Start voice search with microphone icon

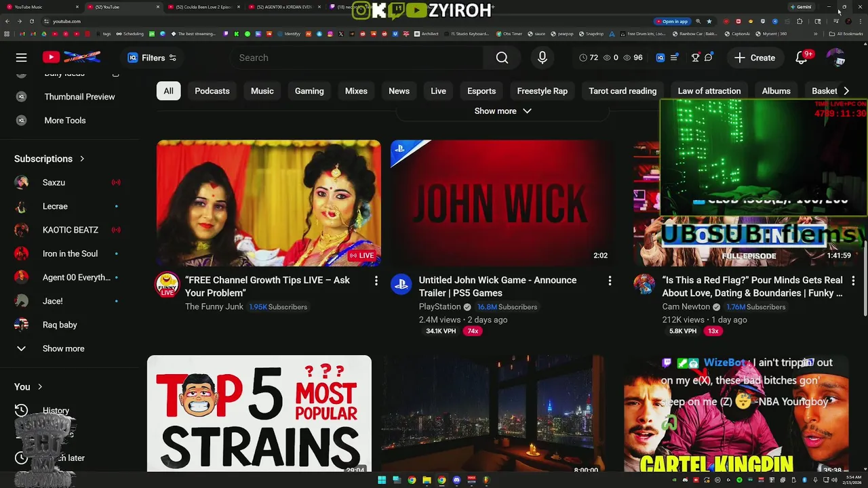click(x=542, y=58)
